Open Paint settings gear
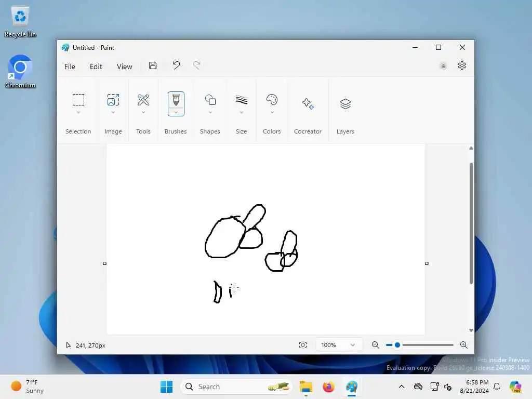The image size is (532, 399). [462, 65]
